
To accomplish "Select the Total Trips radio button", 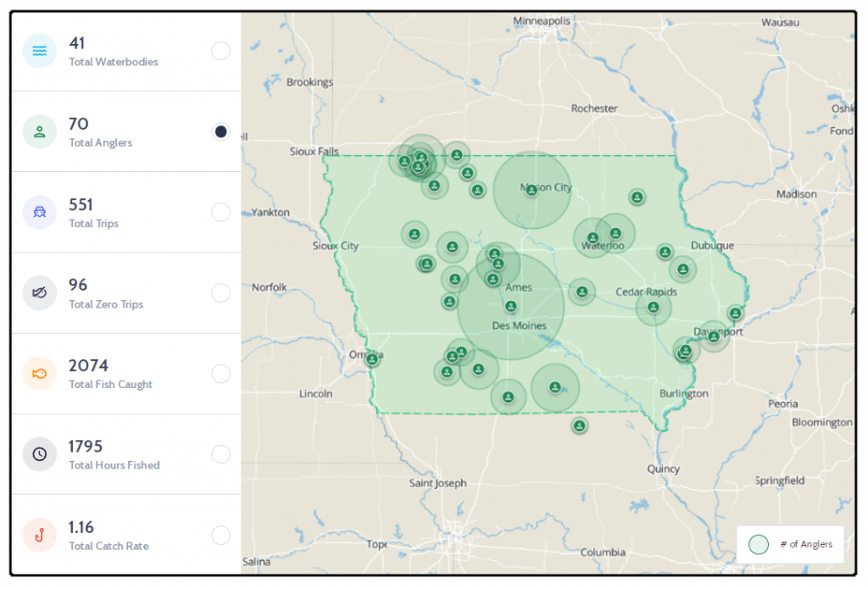I will click(221, 212).
